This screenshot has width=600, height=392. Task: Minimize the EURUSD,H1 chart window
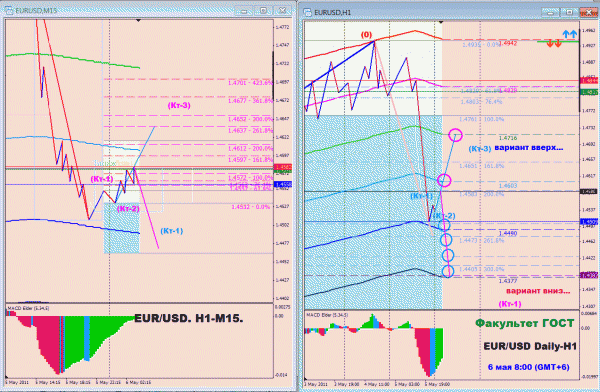550,13
